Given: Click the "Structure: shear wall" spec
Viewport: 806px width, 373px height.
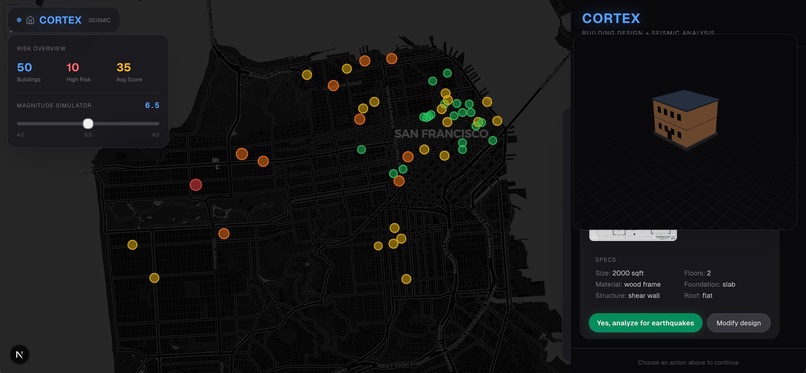Looking at the screenshot, I should pyautogui.click(x=628, y=296).
